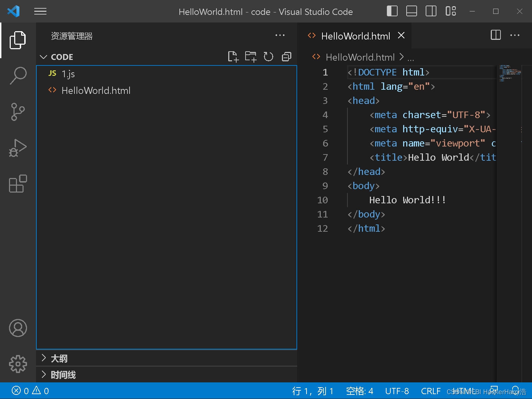Split the editor to the right
Screen dimensions: 532x399
(496, 35)
